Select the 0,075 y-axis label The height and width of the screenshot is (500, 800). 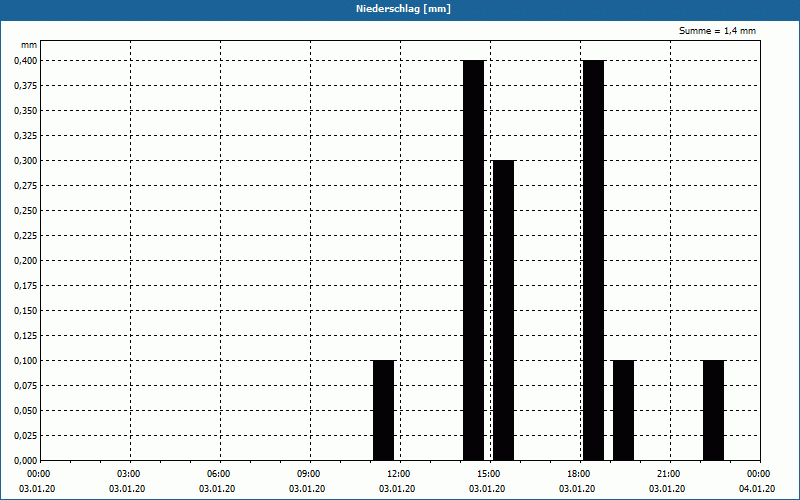[x=26, y=386]
